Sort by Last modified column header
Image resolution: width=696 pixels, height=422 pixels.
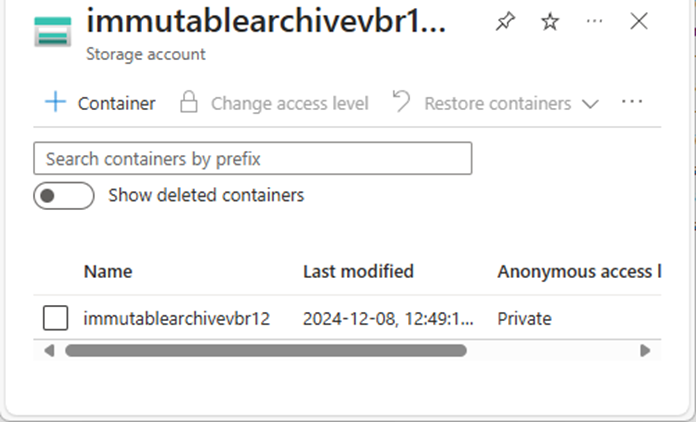point(358,272)
